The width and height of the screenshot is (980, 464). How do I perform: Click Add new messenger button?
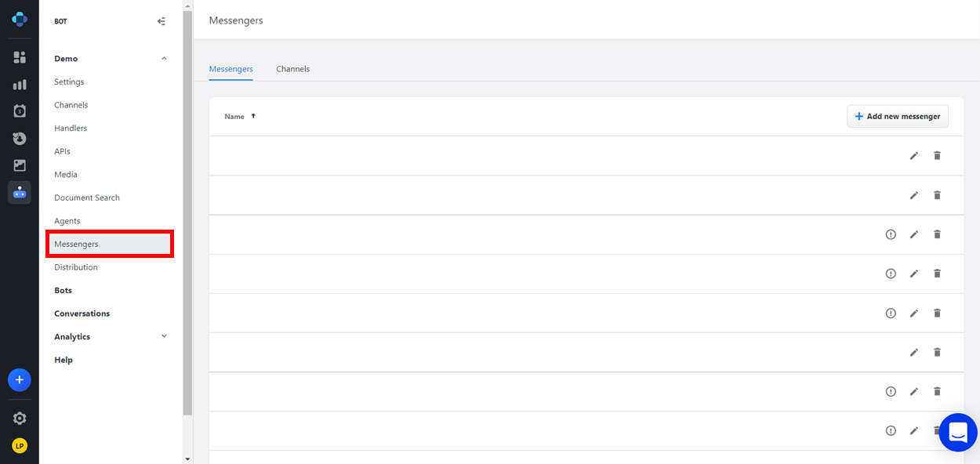pos(898,116)
